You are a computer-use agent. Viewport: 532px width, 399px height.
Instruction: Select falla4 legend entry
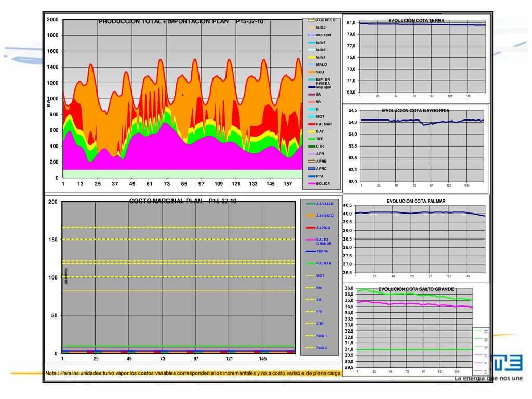pyautogui.click(x=316, y=43)
